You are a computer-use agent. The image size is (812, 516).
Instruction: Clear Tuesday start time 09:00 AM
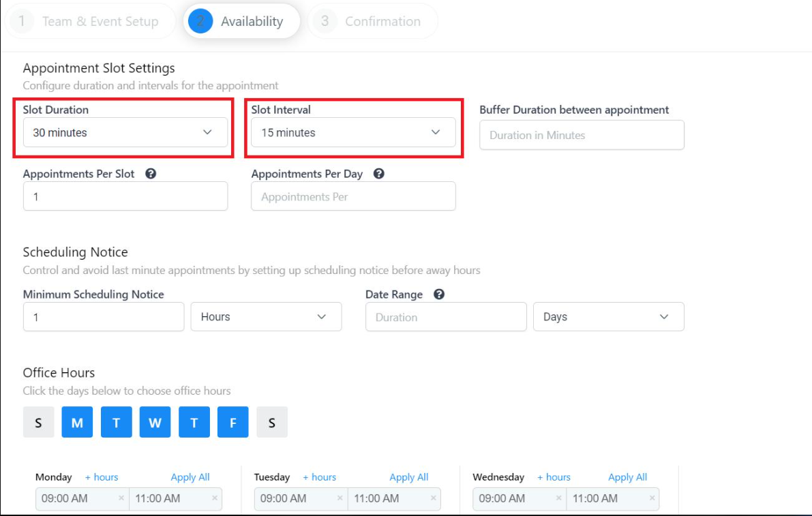point(340,498)
